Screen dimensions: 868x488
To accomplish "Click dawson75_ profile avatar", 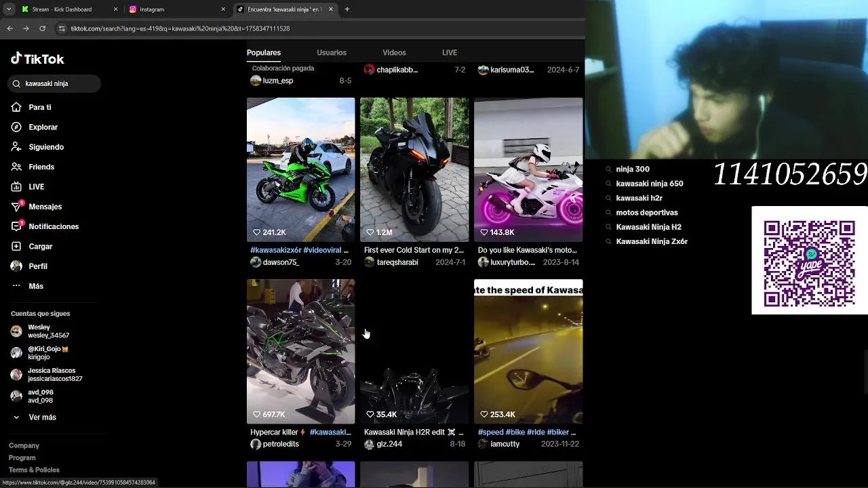I will click(256, 262).
